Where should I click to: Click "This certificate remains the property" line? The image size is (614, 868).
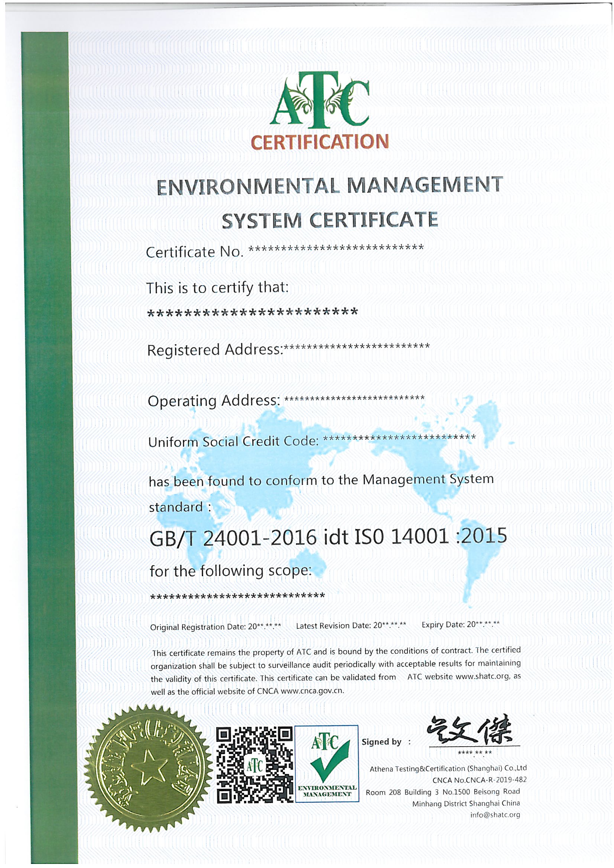tap(336, 652)
